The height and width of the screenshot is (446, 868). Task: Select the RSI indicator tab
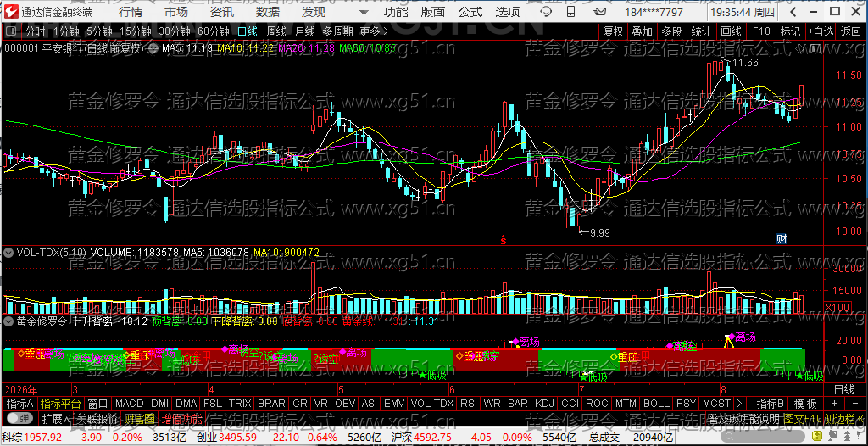click(x=468, y=404)
